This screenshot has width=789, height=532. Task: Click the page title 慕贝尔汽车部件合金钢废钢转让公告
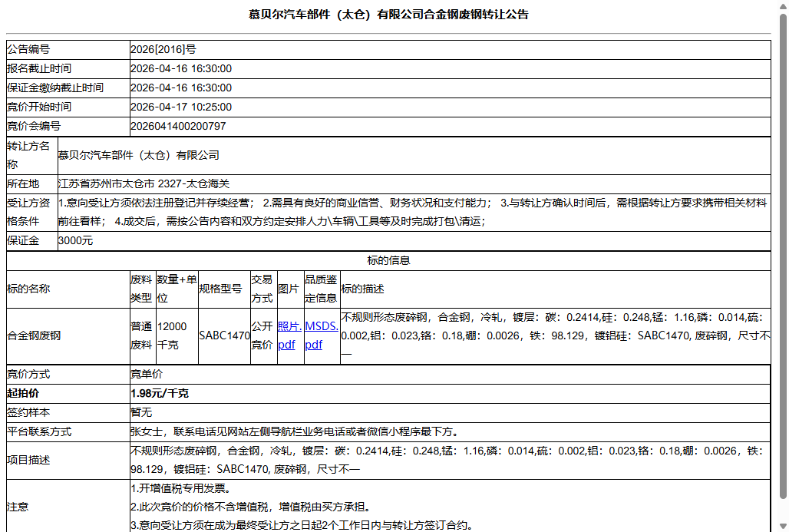click(388, 15)
